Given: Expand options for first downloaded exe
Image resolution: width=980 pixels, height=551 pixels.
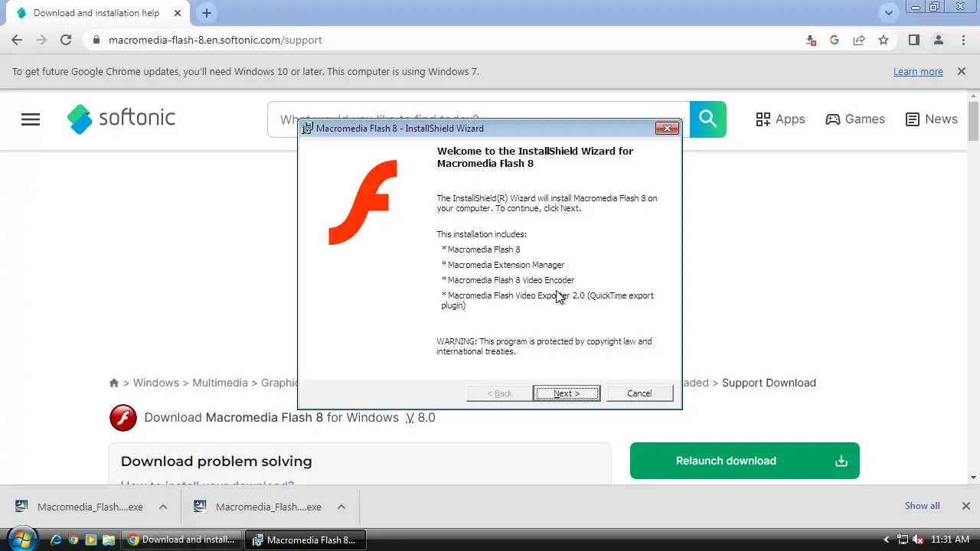Looking at the screenshot, I should pos(163,507).
